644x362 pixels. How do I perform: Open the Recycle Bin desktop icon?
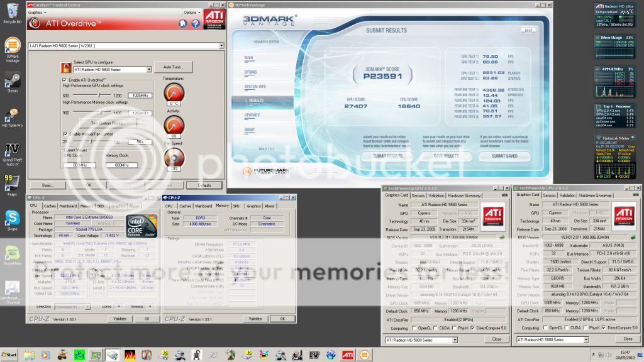point(13,13)
